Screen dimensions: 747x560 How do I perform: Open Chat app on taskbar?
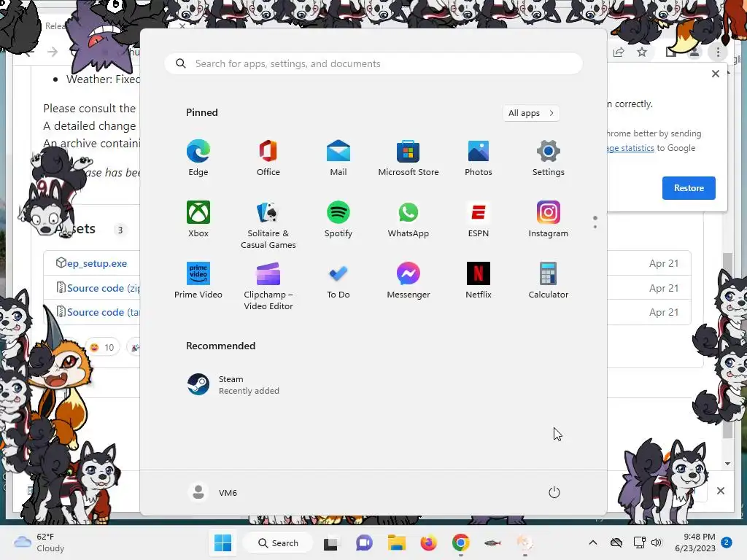click(x=364, y=542)
